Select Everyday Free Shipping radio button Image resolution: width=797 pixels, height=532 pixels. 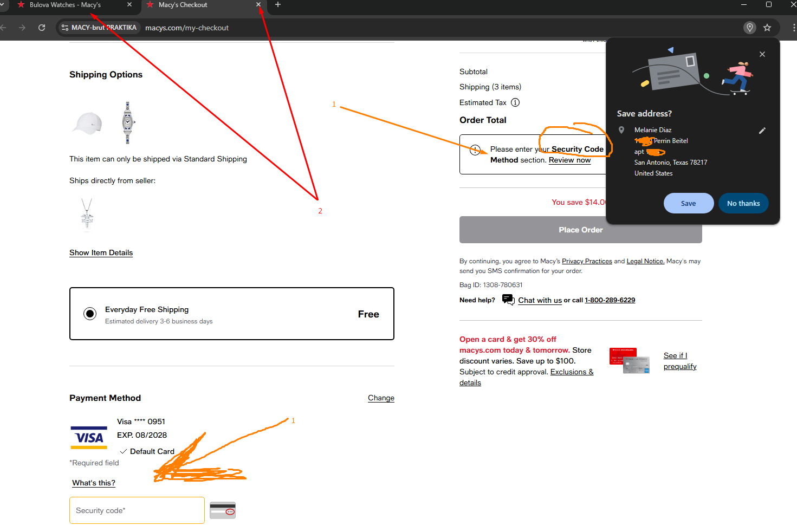tap(90, 314)
